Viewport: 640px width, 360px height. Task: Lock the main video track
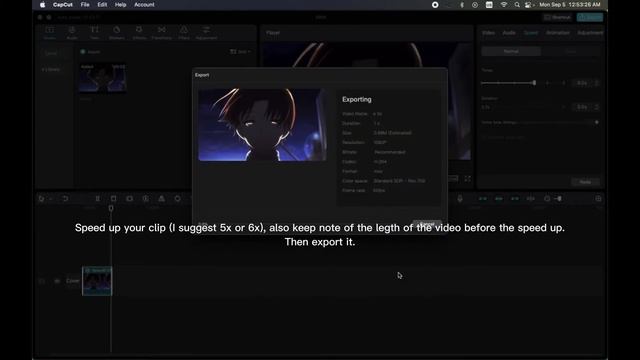(42, 281)
